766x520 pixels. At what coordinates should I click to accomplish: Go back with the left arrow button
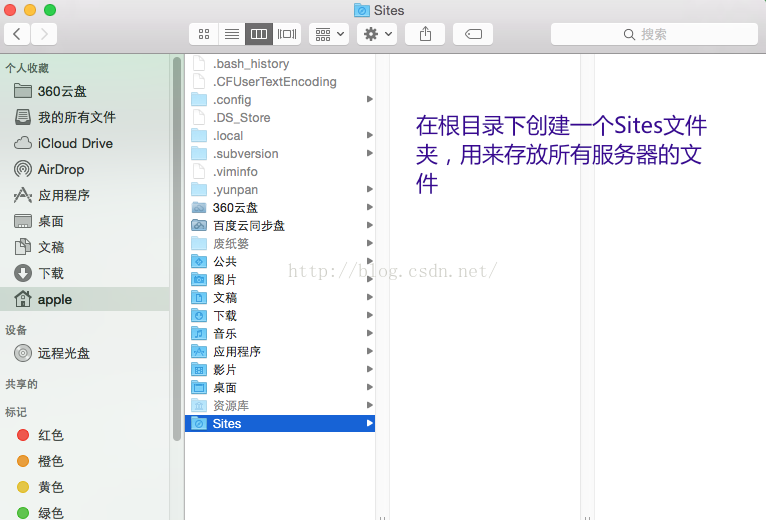17,34
